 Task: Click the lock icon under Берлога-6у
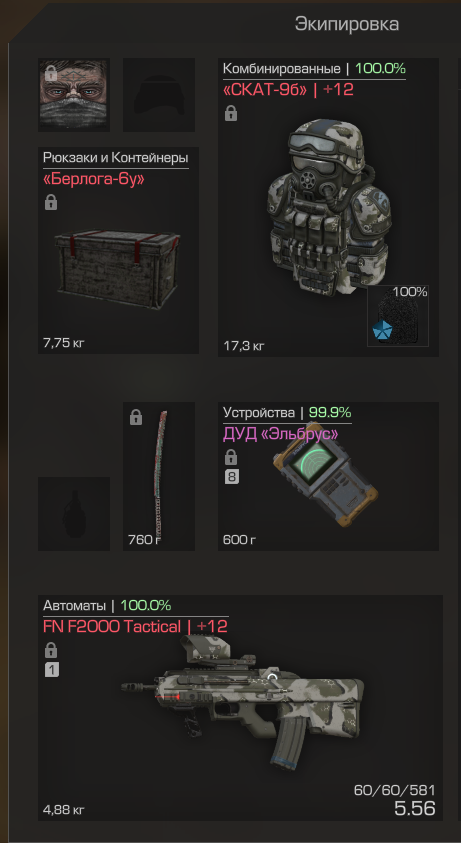(x=51, y=203)
